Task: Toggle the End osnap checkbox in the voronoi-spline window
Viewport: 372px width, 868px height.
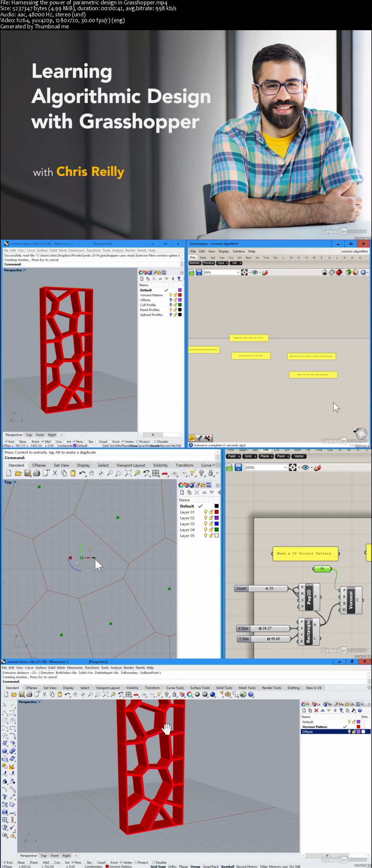Action: (6, 441)
